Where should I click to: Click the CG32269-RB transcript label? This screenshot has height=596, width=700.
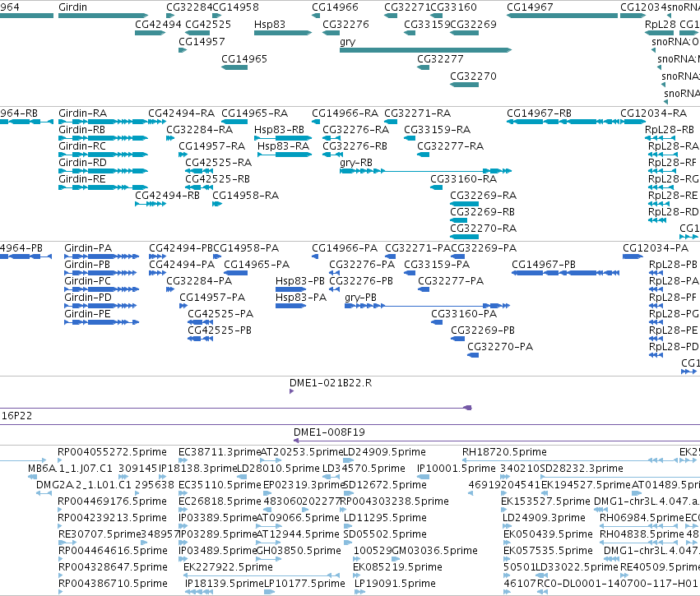483,212
